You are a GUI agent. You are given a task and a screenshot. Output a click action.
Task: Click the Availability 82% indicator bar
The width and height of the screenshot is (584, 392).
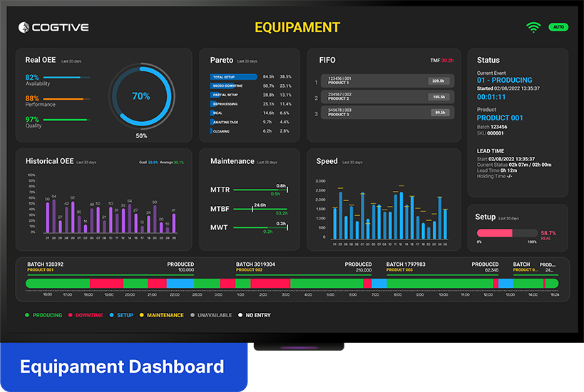(x=66, y=77)
